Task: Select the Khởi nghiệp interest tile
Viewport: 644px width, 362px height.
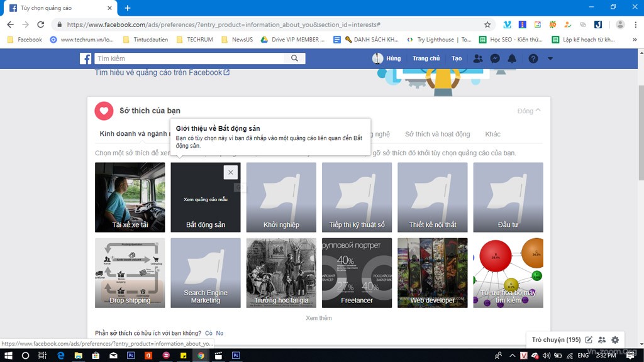Action: pos(281,197)
